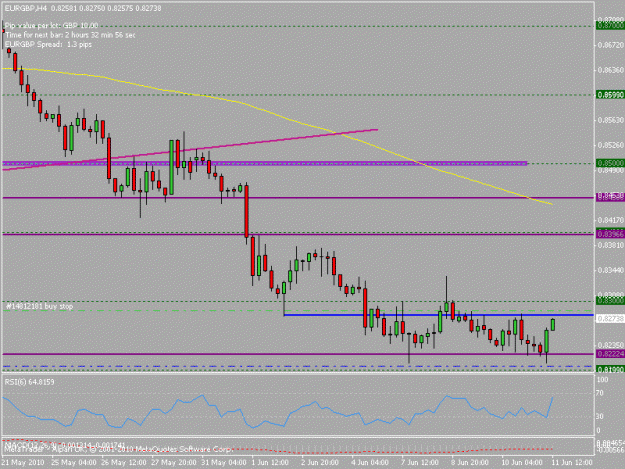
Task: Click the green 0.87000 price level tag
Action: [610, 26]
